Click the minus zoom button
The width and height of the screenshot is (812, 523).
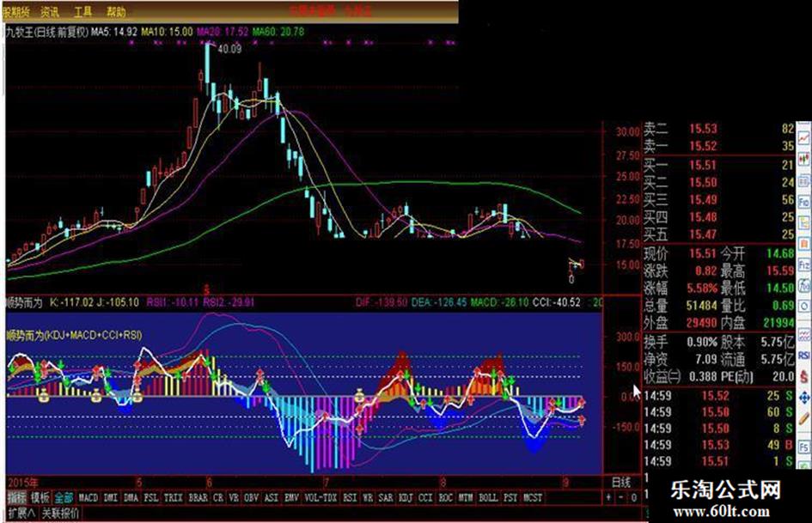(621, 497)
